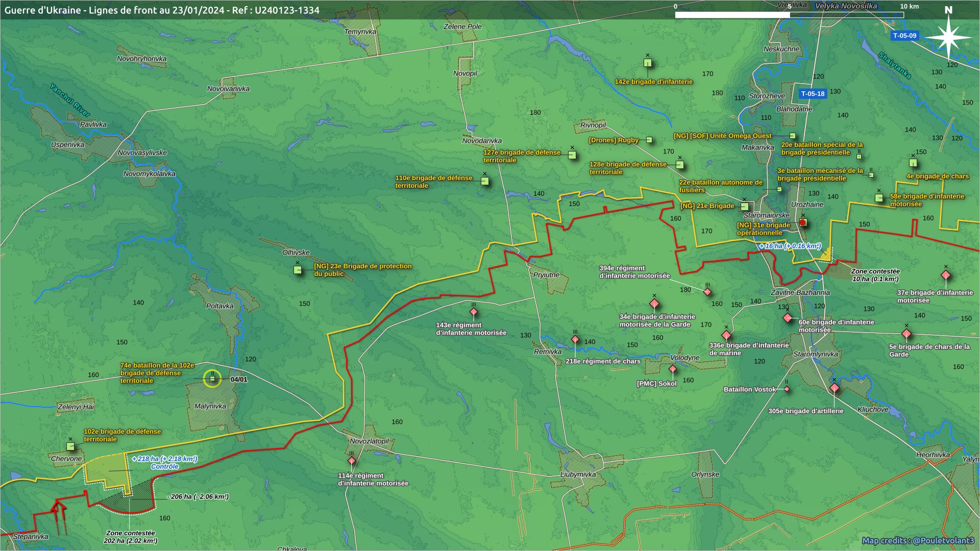Click the 336e brigade de marine diamond
Screen dimensions: 980x551
(726, 335)
